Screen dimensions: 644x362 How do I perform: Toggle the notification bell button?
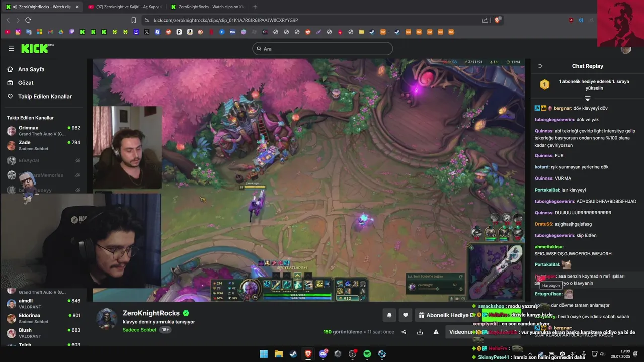(389, 315)
